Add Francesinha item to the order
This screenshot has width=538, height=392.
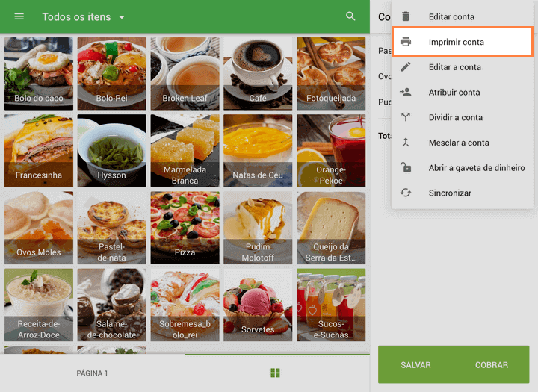[39, 149]
